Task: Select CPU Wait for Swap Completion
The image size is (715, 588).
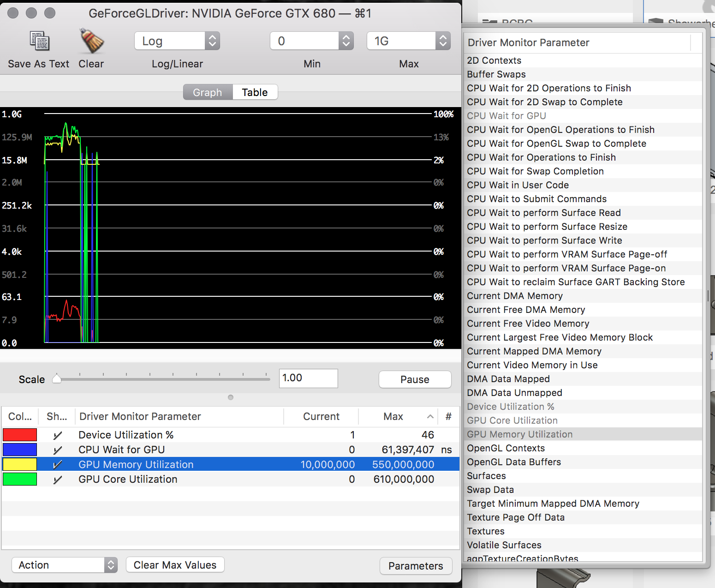Action: pos(584,171)
